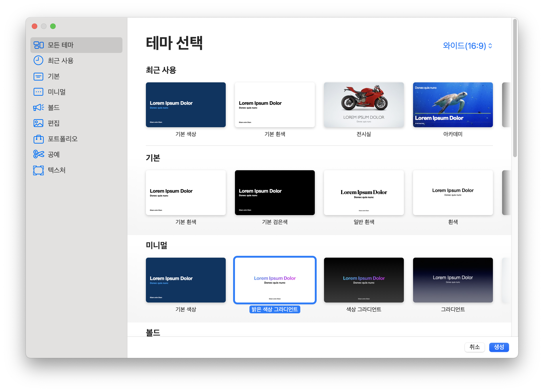The image size is (544, 392).
Task: Click the 포트폴리오 briefcase icon
Action: [x=38, y=139]
